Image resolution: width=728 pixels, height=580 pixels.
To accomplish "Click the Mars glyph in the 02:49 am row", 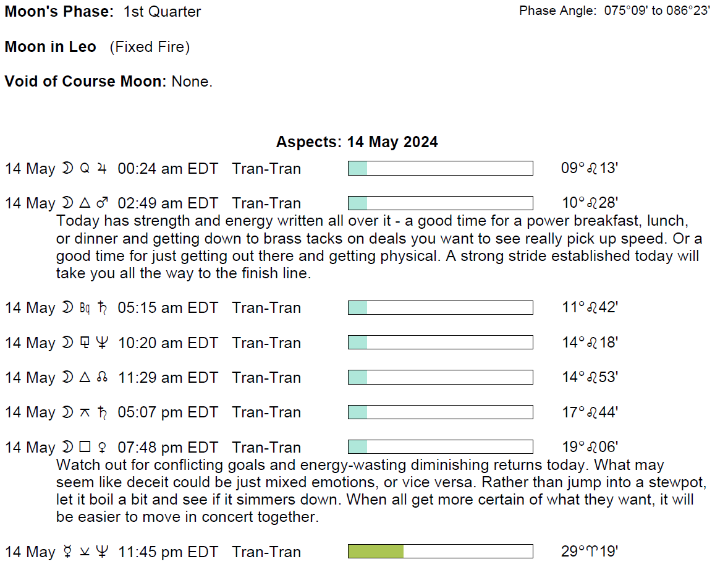I will point(103,203).
